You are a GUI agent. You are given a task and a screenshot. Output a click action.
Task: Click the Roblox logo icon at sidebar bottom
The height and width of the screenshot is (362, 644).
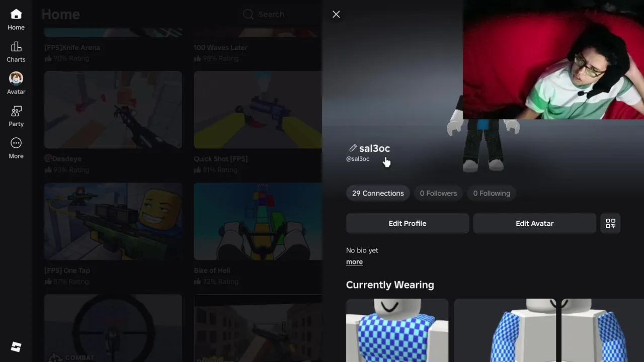pyautogui.click(x=16, y=347)
